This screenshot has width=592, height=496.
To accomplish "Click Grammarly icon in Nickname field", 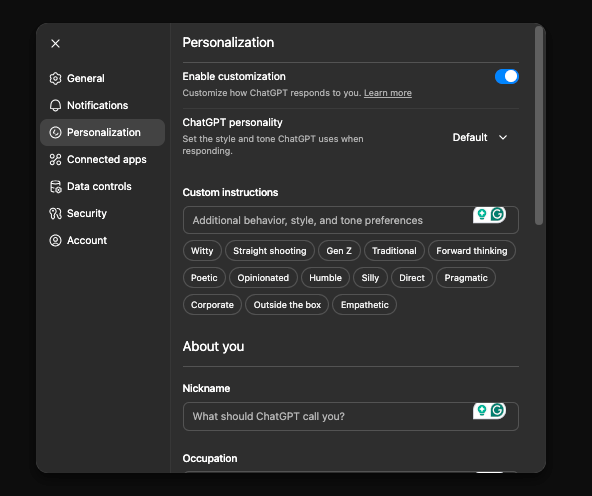I will tap(498, 410).
